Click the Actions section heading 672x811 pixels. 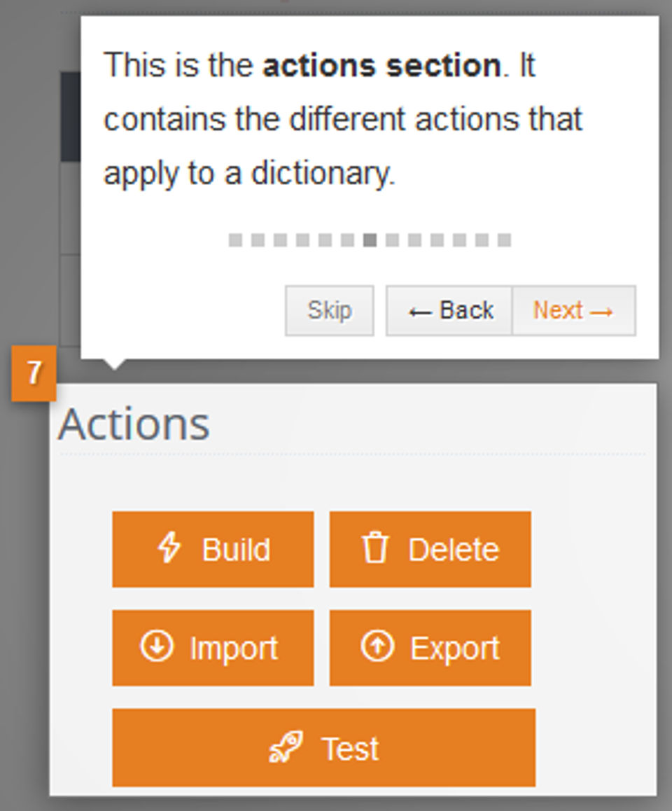(x=134, y=424)
